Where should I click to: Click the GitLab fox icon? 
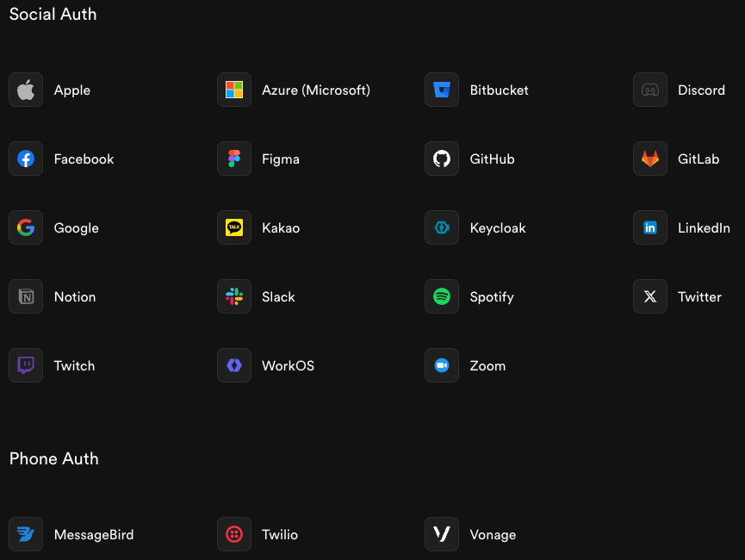point(650,159)
